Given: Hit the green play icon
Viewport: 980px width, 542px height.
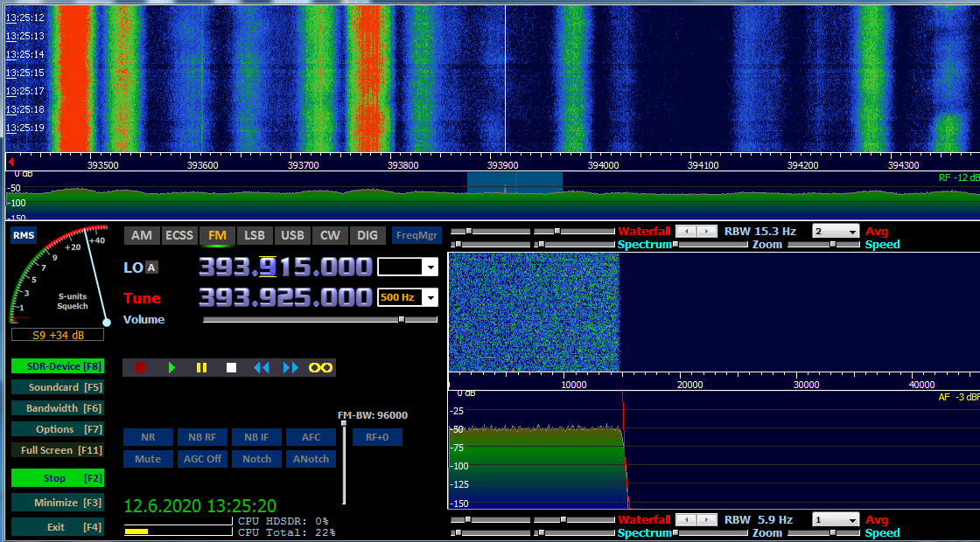Looking at the screenshot, I should (x=171, y=368).
